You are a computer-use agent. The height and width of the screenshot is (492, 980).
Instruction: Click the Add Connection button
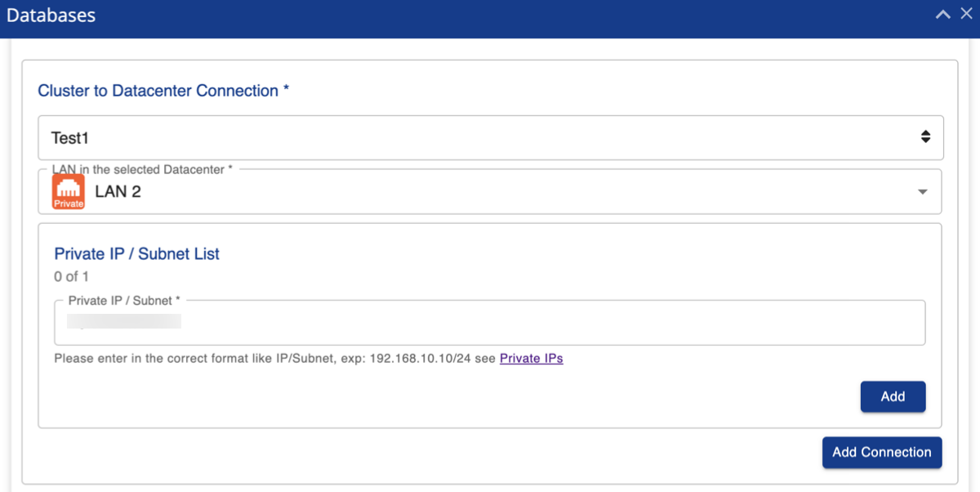coord(881,452)
